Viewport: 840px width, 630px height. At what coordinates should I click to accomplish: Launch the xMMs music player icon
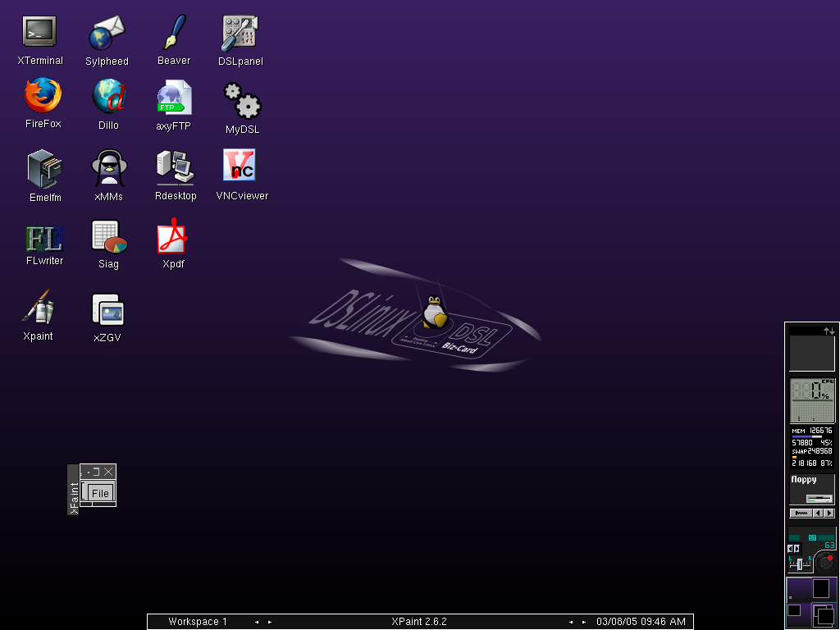point(107,168)
